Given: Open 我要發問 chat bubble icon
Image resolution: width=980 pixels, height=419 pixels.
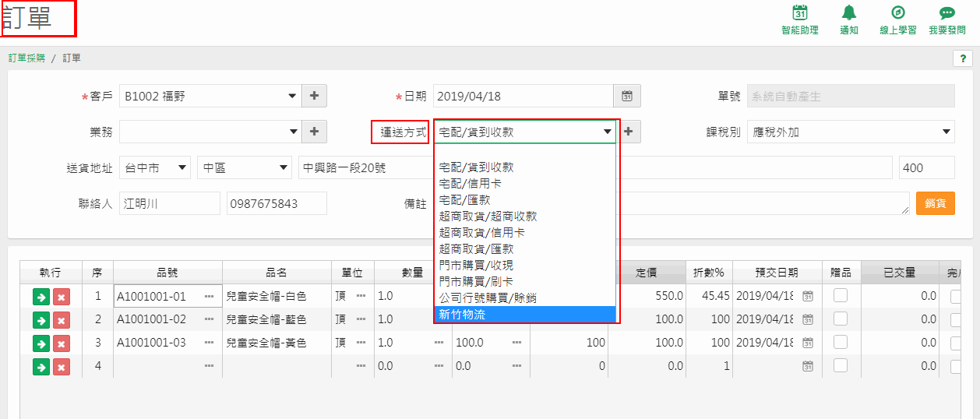Looking at the screenshot, I should pos(947,13).
